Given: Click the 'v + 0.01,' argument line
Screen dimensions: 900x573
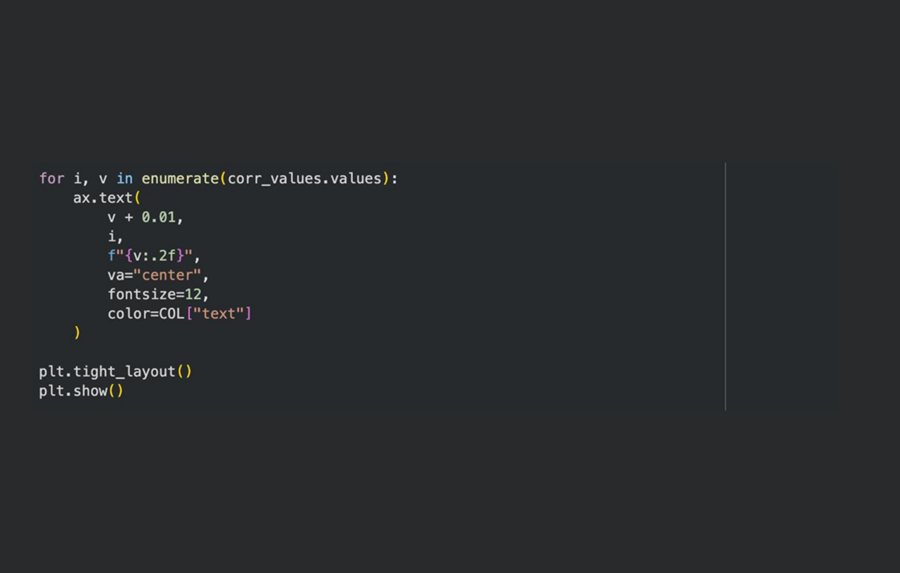Looking at the screenshot, I should point(145,217).
